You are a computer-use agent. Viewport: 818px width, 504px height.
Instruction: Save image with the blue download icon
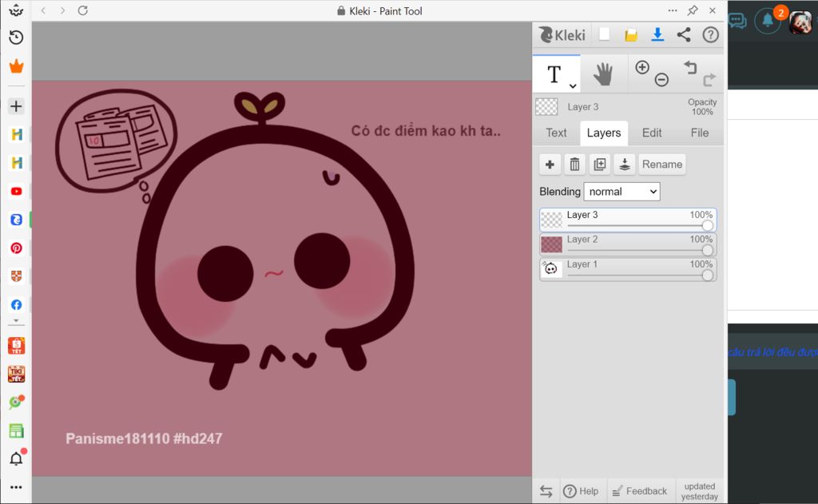pyautogui.click(x=657, y=34)
